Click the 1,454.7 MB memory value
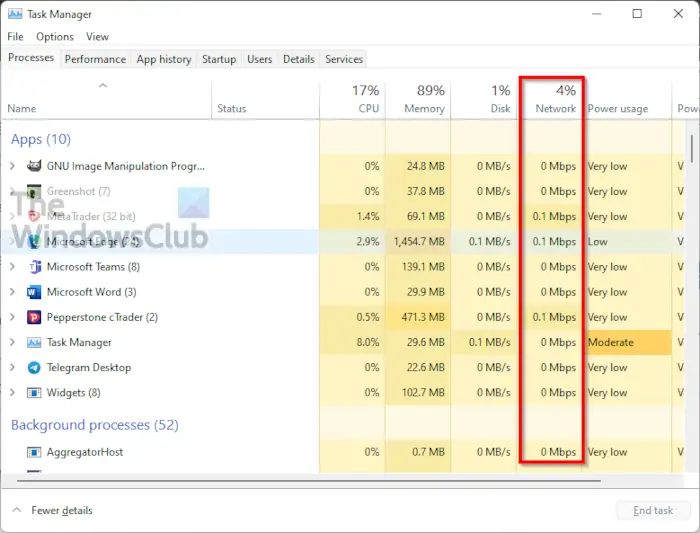Image resolution: width=700 pixels, height=533 pixels. (419, 242)
